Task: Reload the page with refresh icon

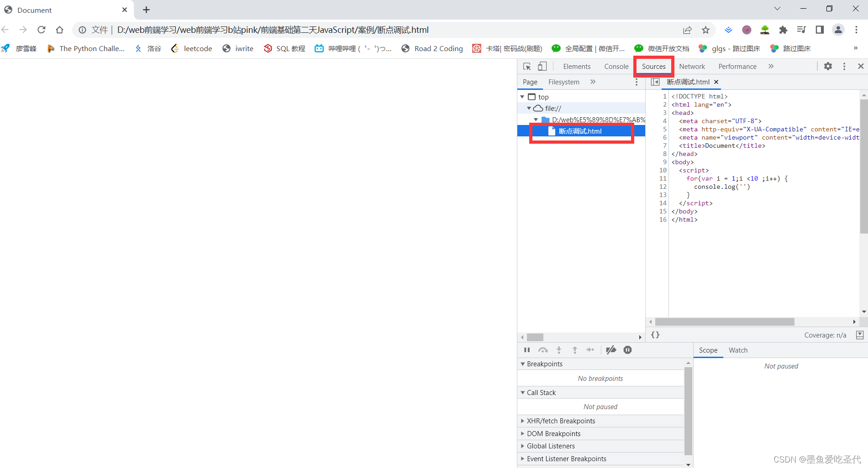Action: click(x=42, y=30)
